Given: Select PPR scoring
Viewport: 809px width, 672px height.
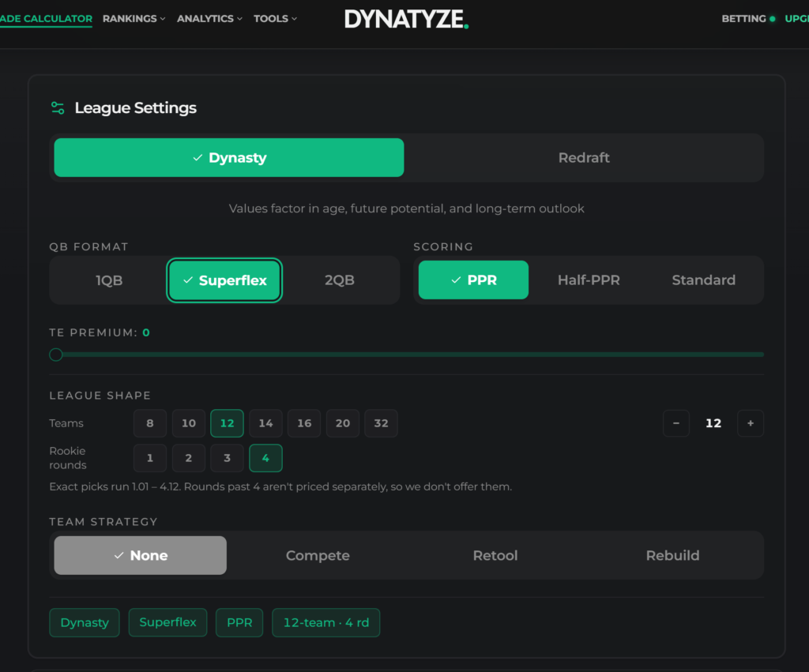Looking at the screenshot, I should coord(474,280).
